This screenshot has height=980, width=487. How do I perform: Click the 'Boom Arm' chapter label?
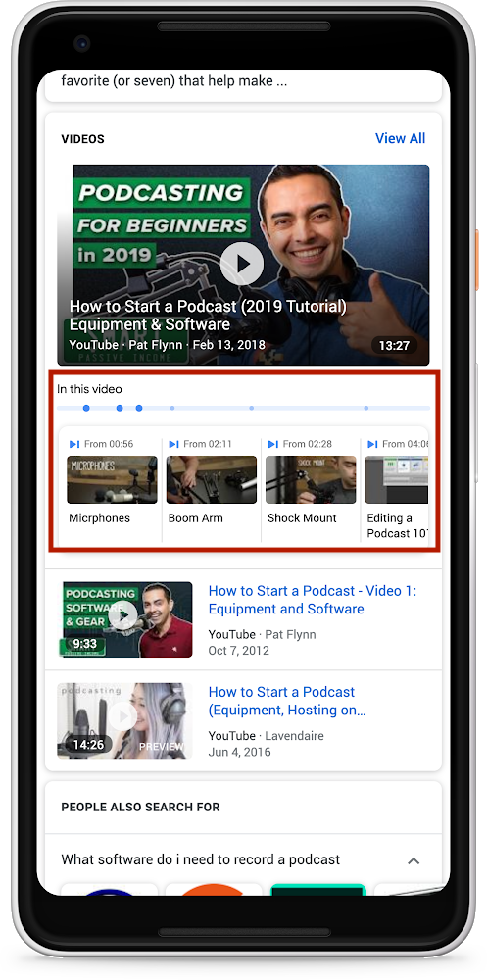click(196, 518)
